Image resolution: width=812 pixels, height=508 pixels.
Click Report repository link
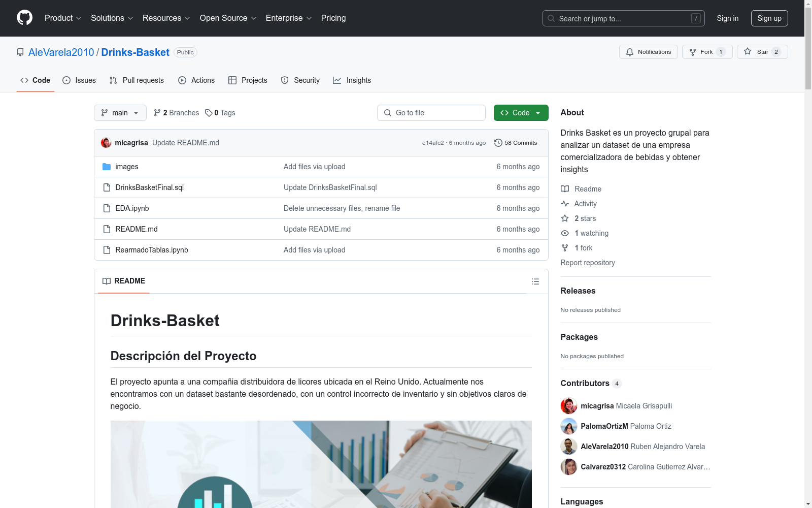588,263
